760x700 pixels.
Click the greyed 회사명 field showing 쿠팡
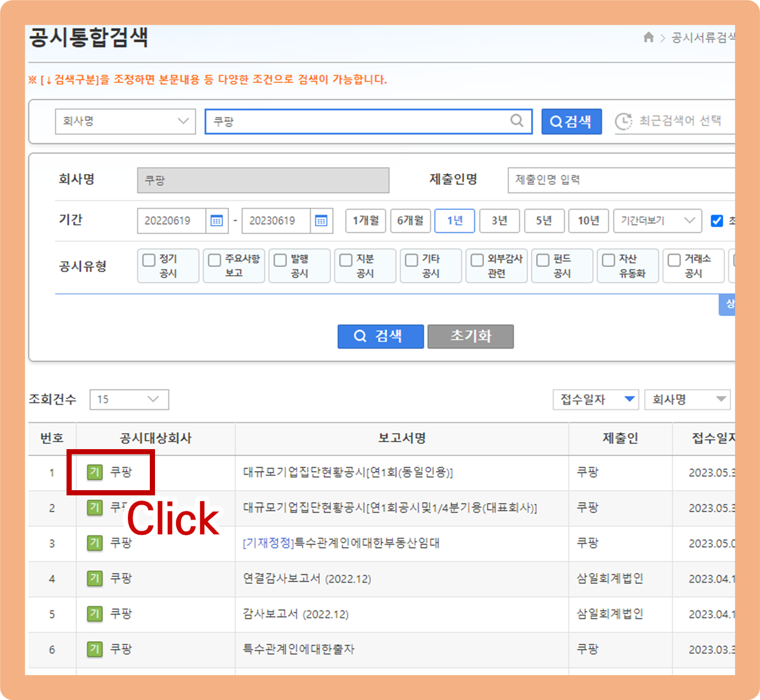point(263,180)
